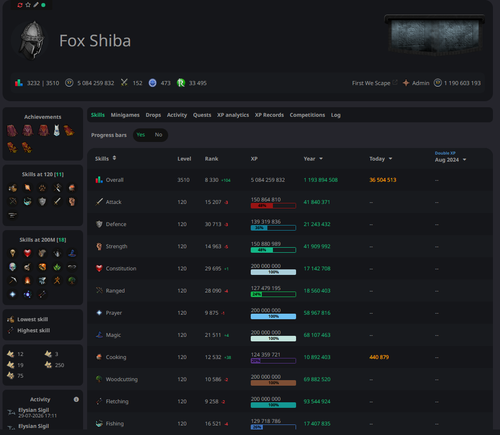
Task: Click the shield Defence icon under Skills at 120
Action: pyautogui.click(x=42, y=201)
